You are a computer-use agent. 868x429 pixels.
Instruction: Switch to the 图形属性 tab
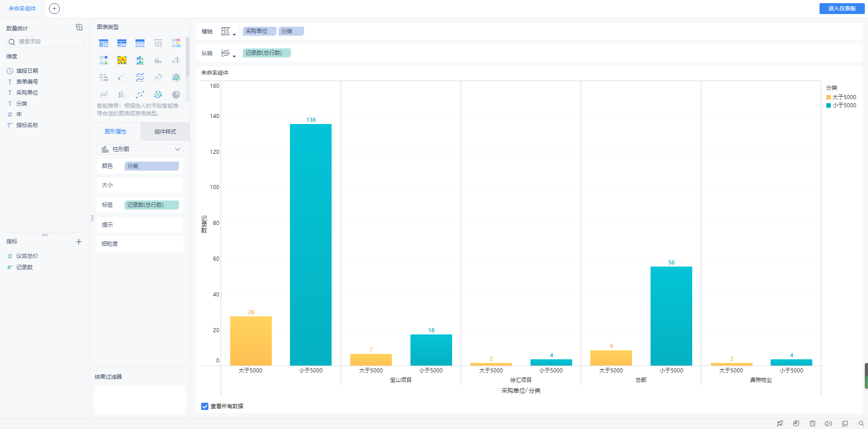tap(116, 132)
